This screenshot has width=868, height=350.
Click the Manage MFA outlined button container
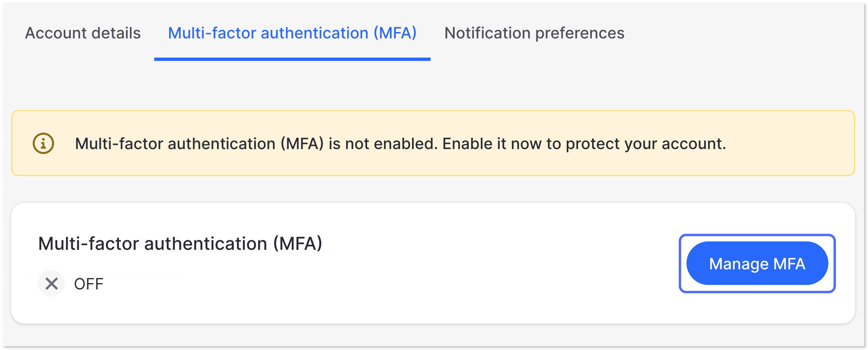[757, 263]
